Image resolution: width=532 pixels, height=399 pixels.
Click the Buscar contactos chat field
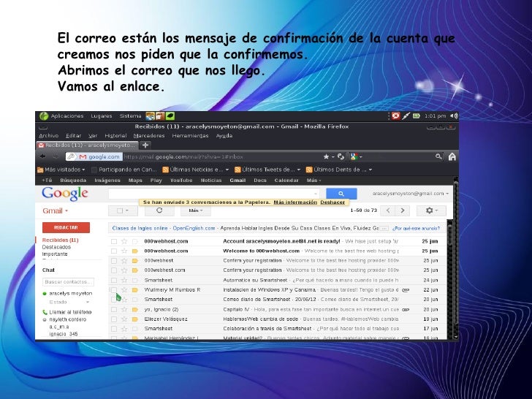(x=68, y=281)
